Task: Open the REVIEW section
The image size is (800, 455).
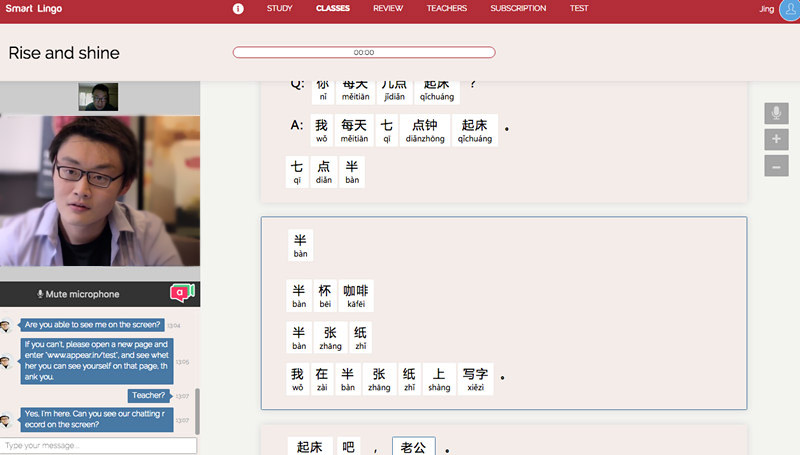Action: [x=388, y=8]
